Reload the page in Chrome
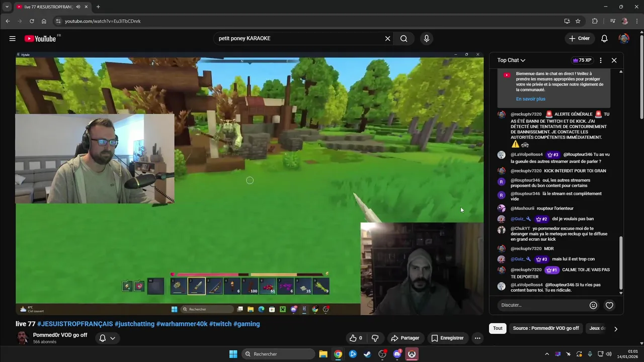This screenshot has height=362, width=644. tap(32, 21)
